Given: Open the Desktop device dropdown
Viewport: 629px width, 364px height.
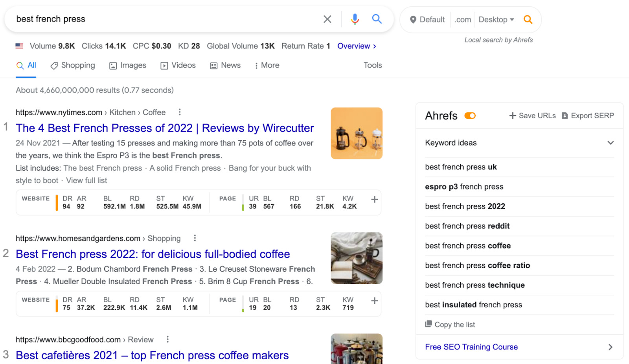Looking at the screenshot, I should point(496,20).
